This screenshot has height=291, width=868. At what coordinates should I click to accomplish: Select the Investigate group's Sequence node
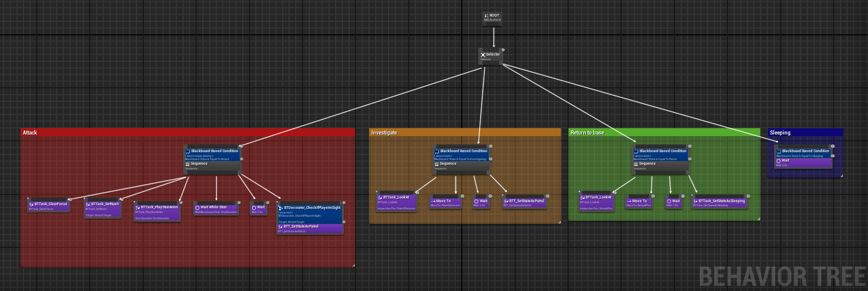click(x=462, y=166)
